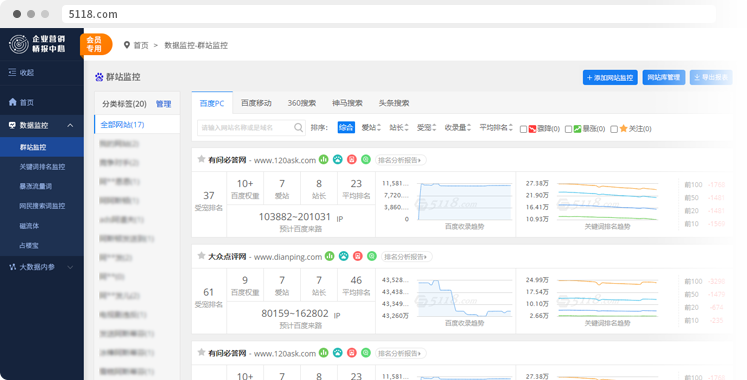Sort the list by 站长
The image size is (747, 380).
(399, 128)
